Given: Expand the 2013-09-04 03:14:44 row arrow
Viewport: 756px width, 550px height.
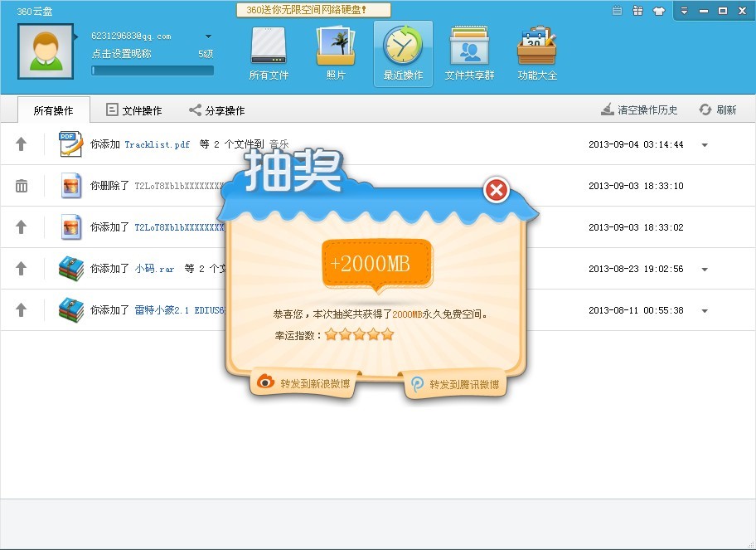Looking at the screenshot, I should pyautogui.click(x=705, y=144).
